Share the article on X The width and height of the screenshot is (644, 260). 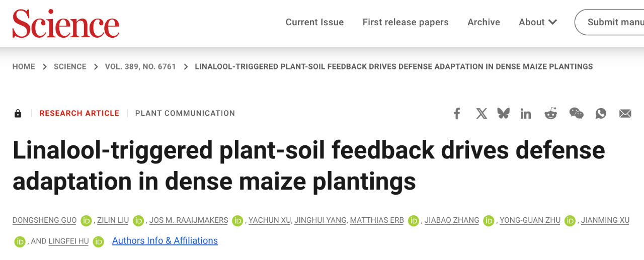pyautogui.click(x=481, y=114)
